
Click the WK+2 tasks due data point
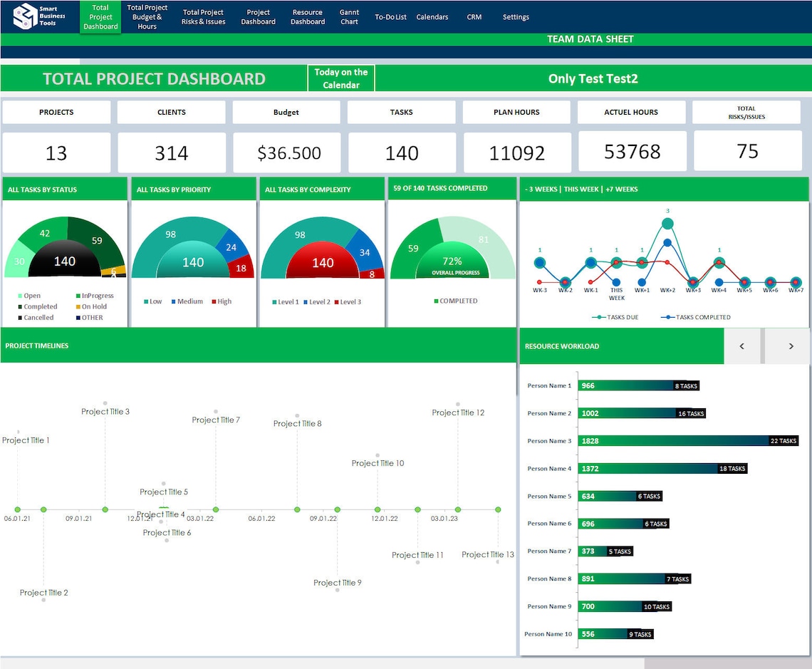[667, 224]
